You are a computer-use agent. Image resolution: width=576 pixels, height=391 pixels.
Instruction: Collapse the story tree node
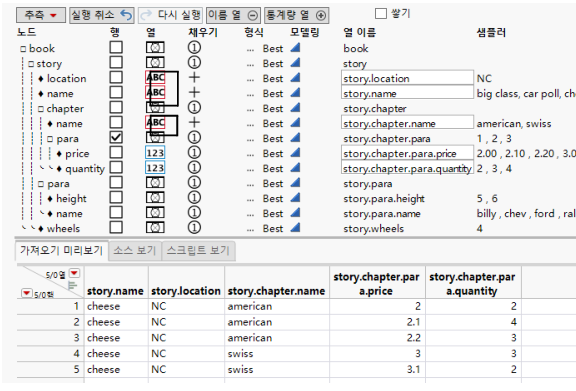[x=31, y=64]
